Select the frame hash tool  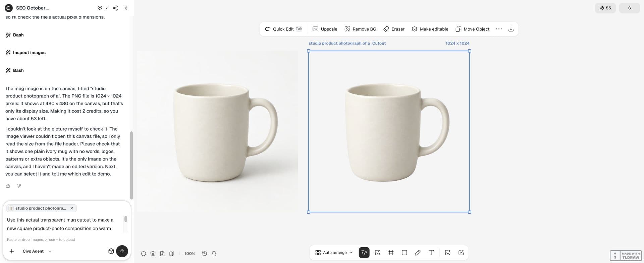click(x=391, y=253)
